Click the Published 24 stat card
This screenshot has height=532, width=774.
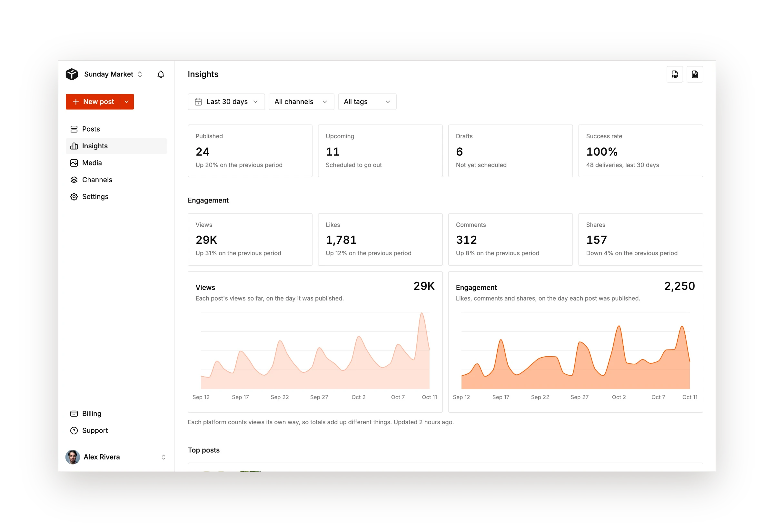tap(250, 151)
